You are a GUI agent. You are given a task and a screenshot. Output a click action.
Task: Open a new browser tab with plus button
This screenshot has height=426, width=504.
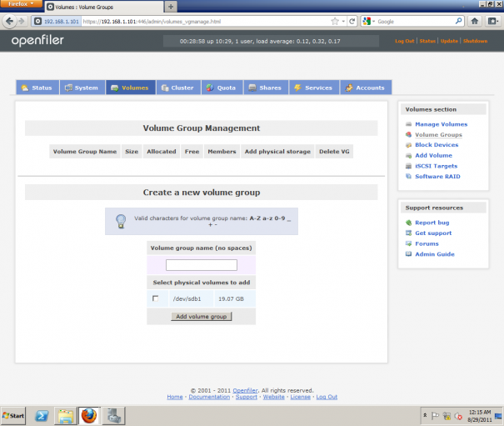tap(171, 7)
